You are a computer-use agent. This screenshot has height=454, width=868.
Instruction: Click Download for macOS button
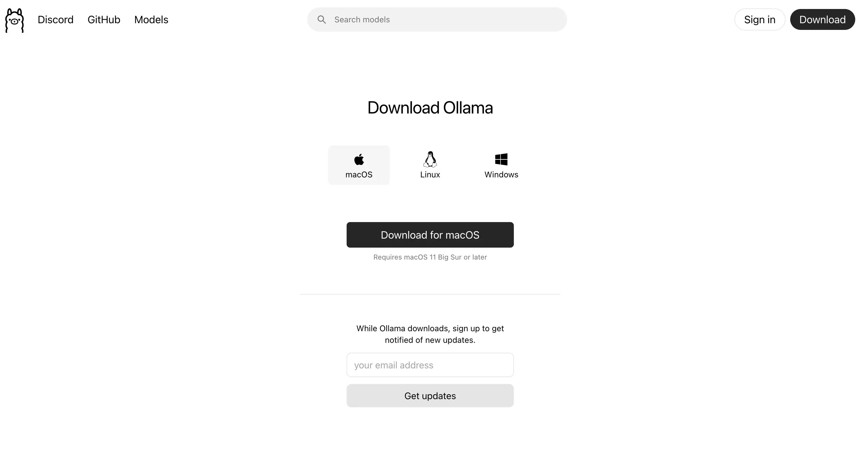pos(430,235)
